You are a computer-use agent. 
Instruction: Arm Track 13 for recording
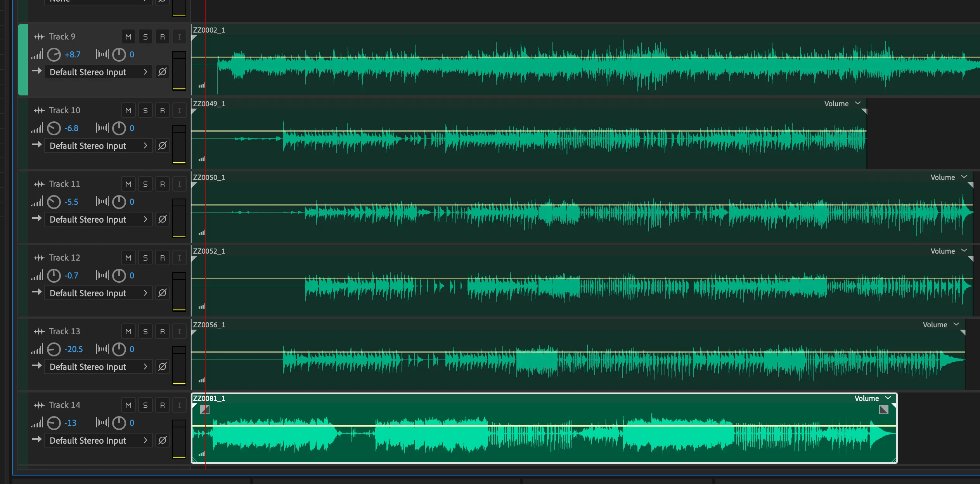163,332
